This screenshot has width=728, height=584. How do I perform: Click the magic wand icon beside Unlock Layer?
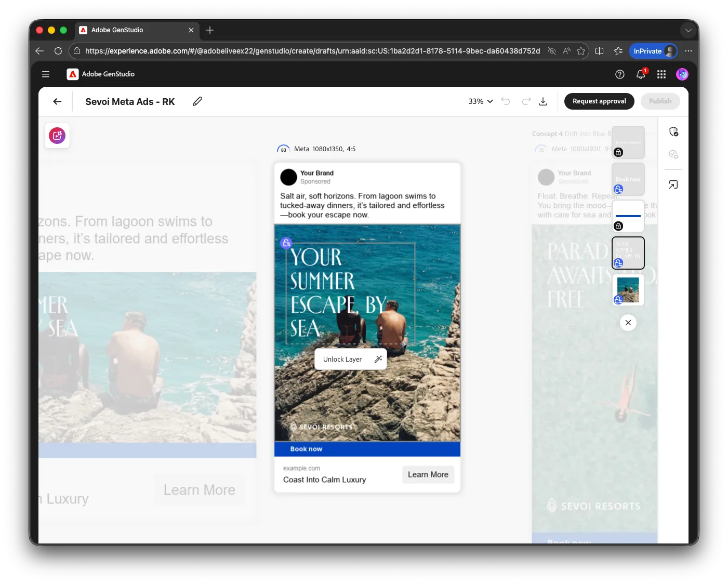coord(378,359)
